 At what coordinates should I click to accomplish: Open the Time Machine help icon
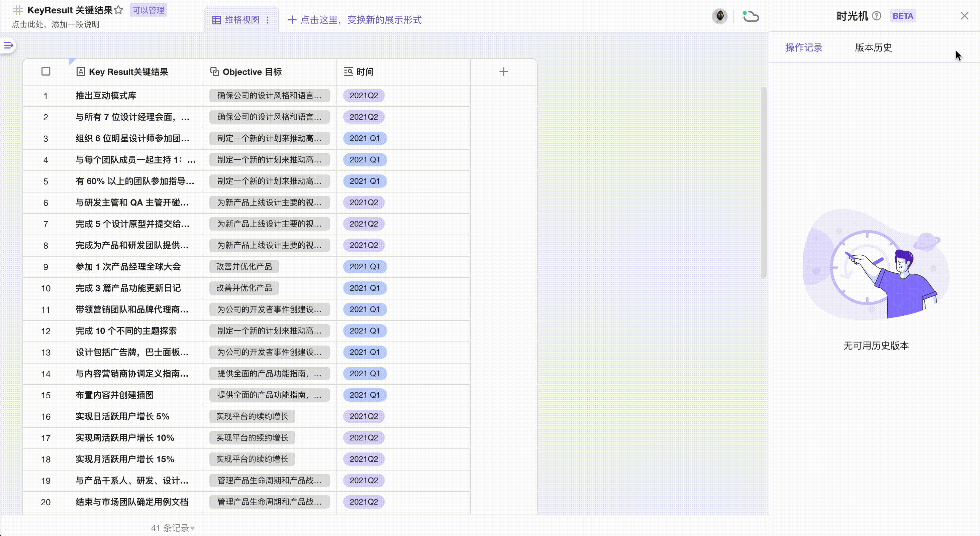point(877,16)
